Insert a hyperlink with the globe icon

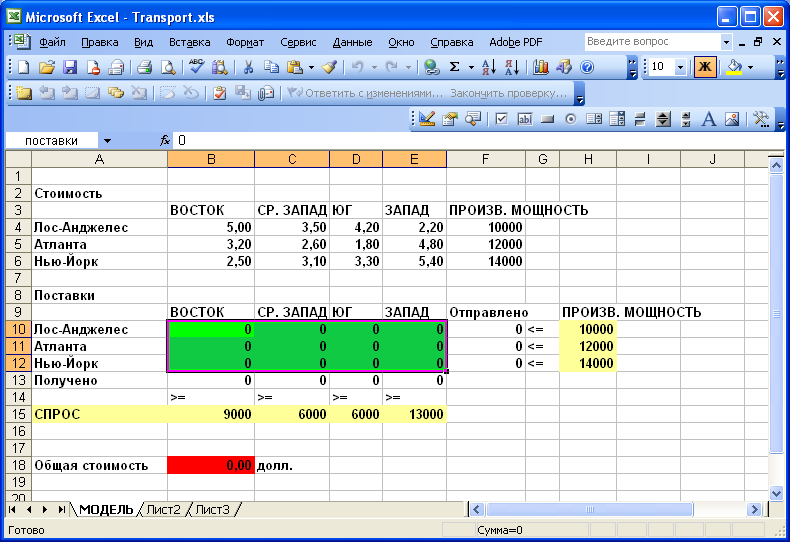tap(431, 67)
